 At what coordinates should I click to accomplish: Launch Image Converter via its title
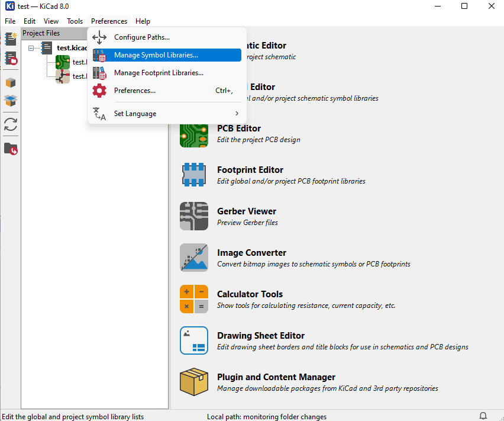pos(251,253)
